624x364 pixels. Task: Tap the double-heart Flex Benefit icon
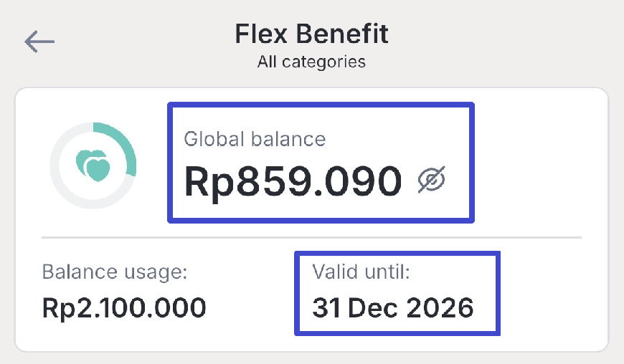[93, 166]
